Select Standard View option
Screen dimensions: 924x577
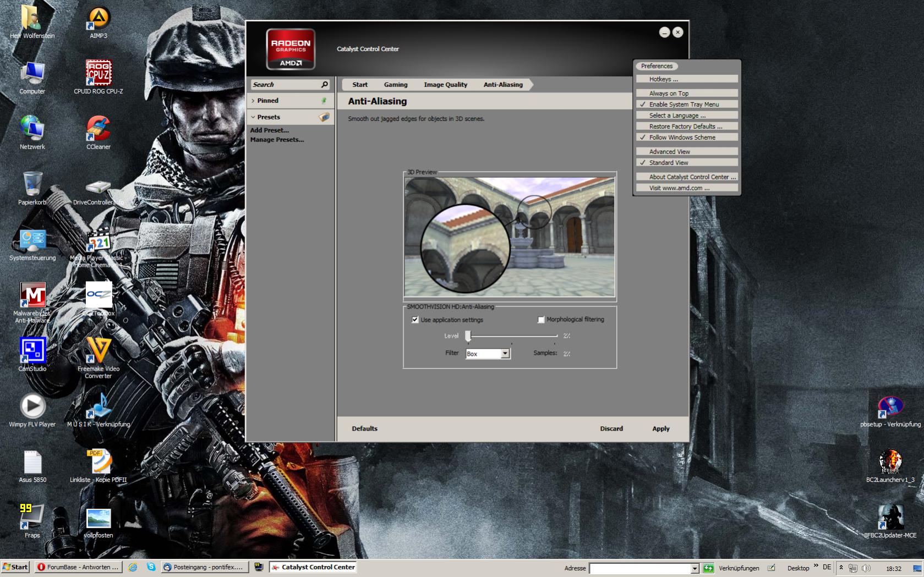click(x=687, y=163)
